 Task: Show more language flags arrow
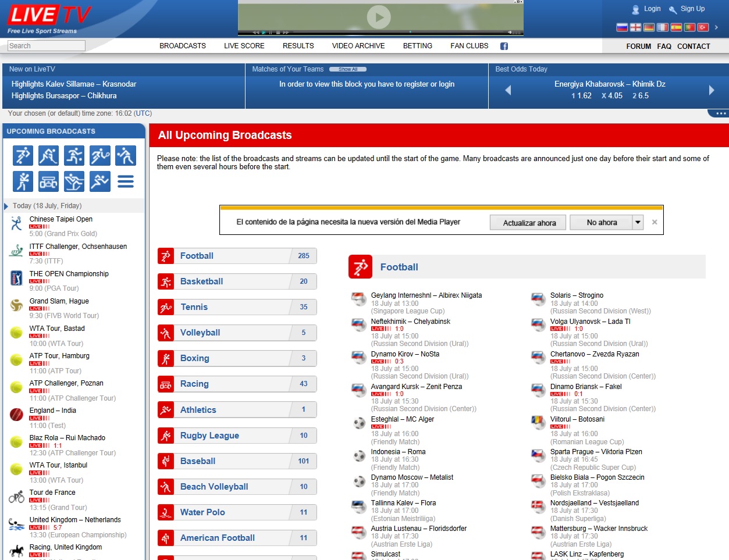716,27
